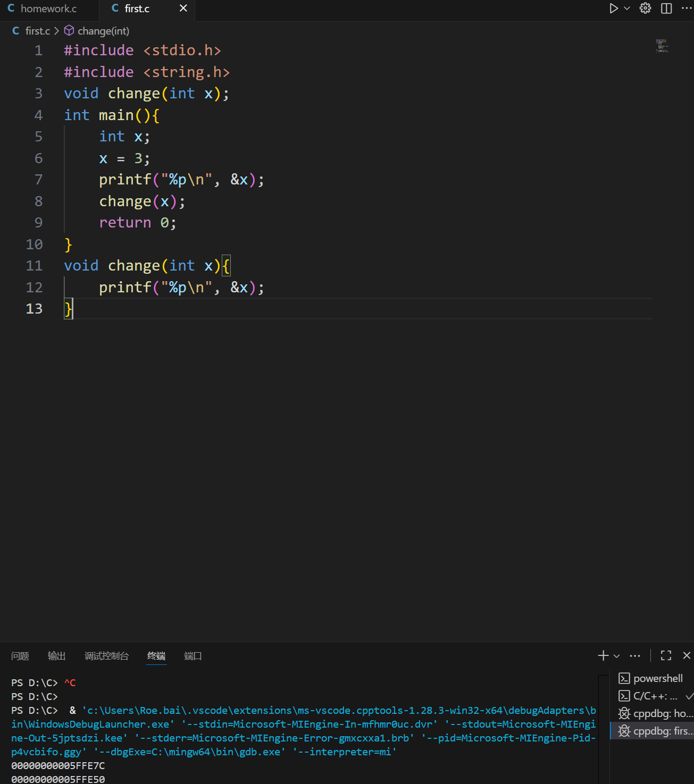Open the 输出 panel tab

(56, 656)
